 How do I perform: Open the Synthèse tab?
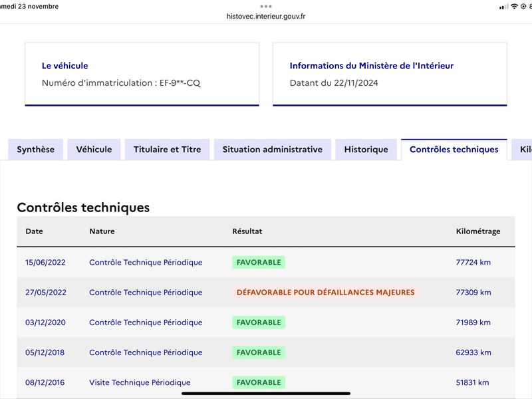36,149
